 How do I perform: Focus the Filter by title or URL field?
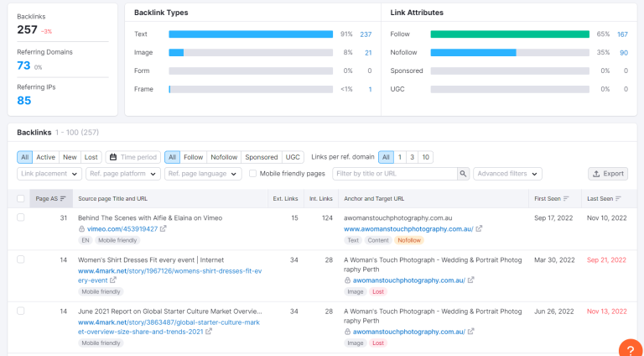[x=395, y=174]
